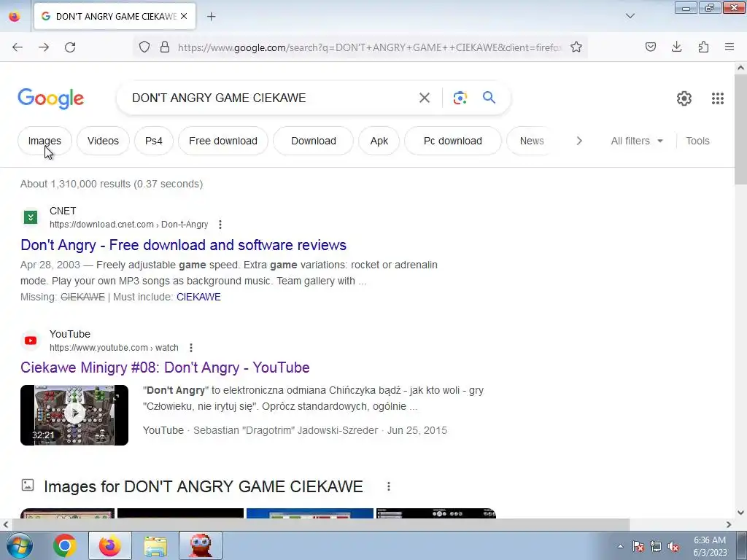Open the muted volume tray icon

[673, 547]
